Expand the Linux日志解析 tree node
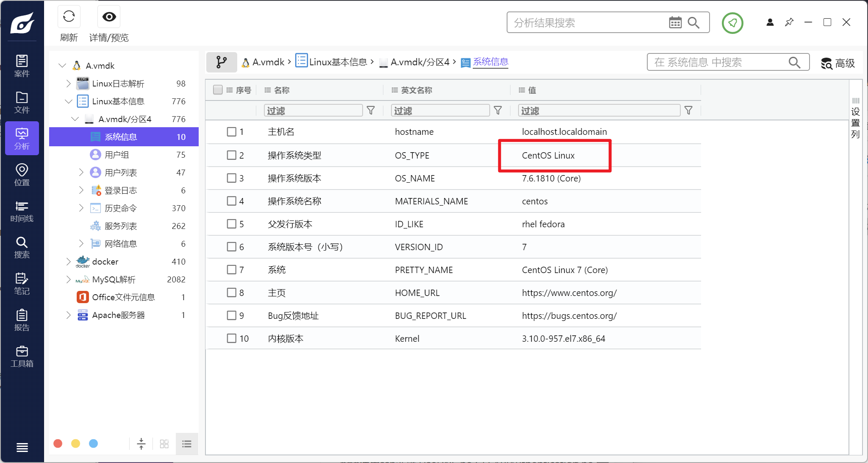868x463 pixels. pyautogui.click(x=68, y=84)
